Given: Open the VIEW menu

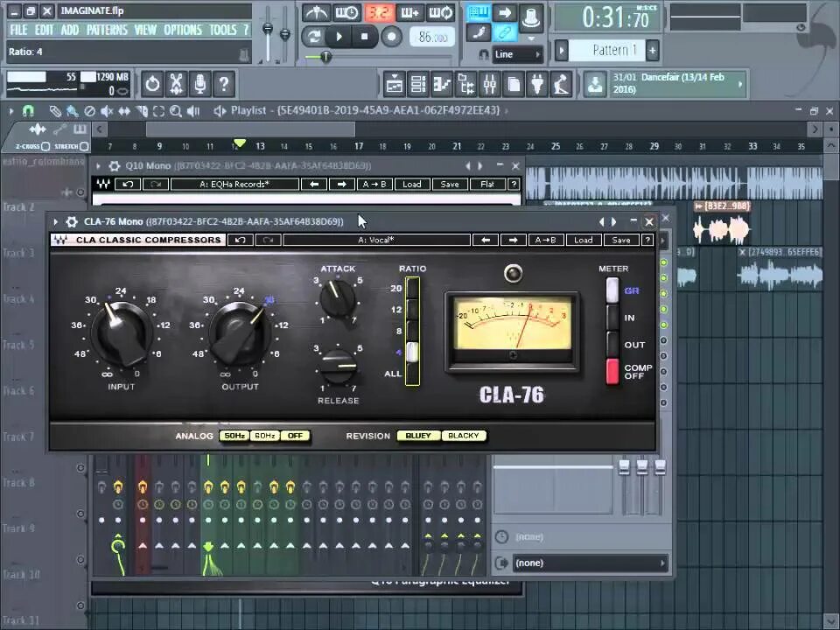Looking at the screenshot, I should [x=146, y=30].
